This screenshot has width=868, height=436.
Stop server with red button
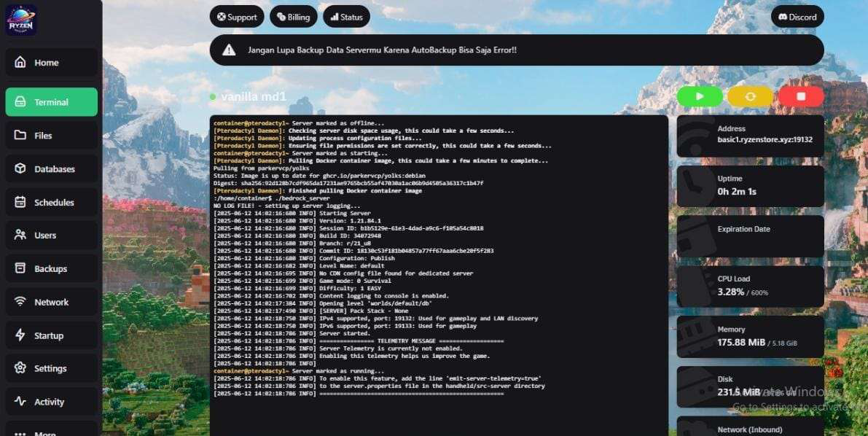(801, 96)
